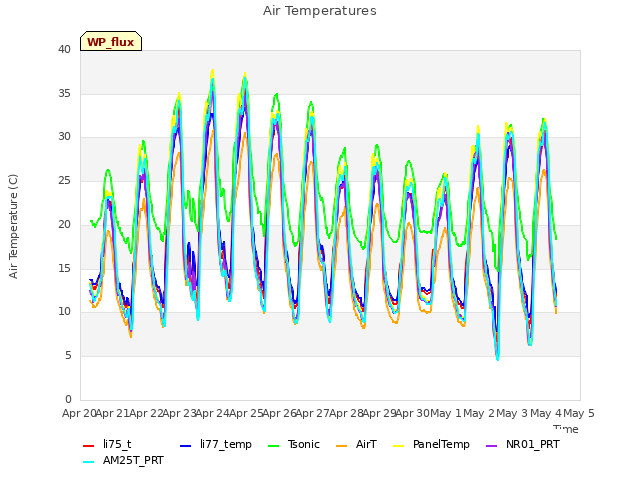Click the Apr 21 x-axis tick label
The width and height of the screenshot is (640, 480).
click(113, 413)
